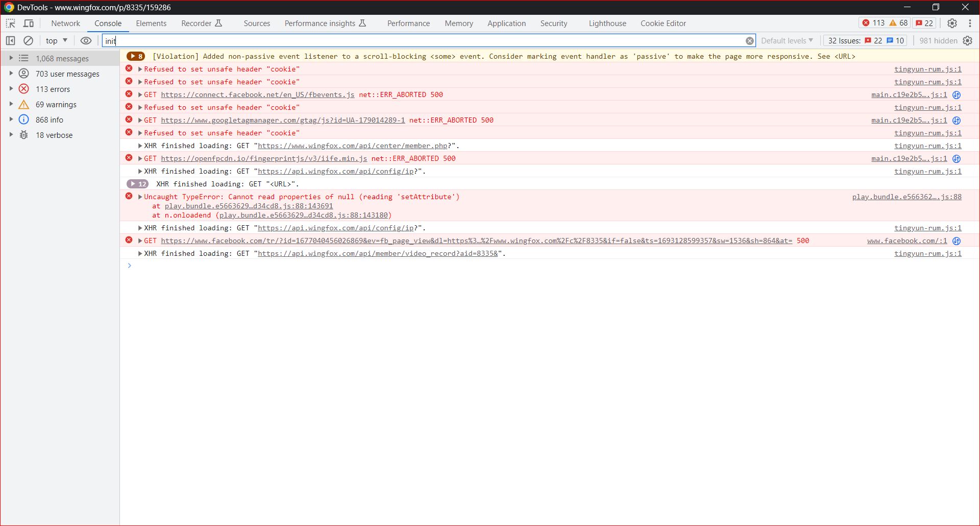980x526 pixels.
Task: Open the top JavaScript context dropdown
Action: pos(56,41)
